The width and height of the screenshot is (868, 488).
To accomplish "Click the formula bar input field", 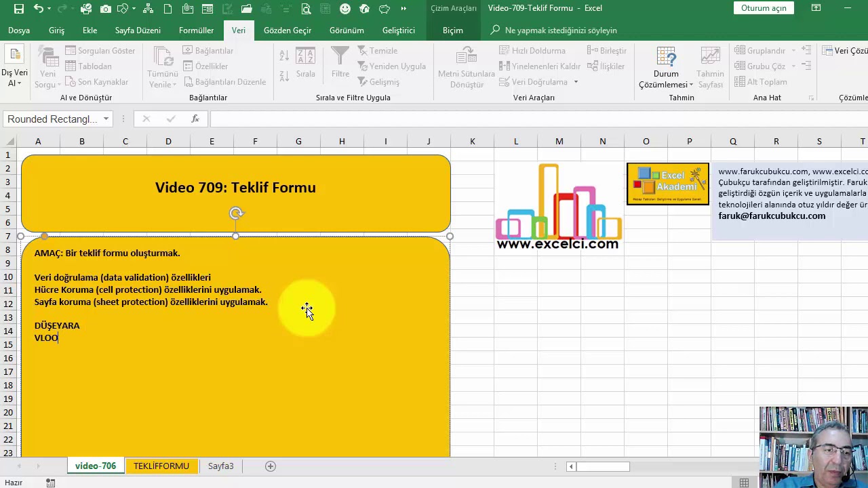I will (x=539, y=119).
